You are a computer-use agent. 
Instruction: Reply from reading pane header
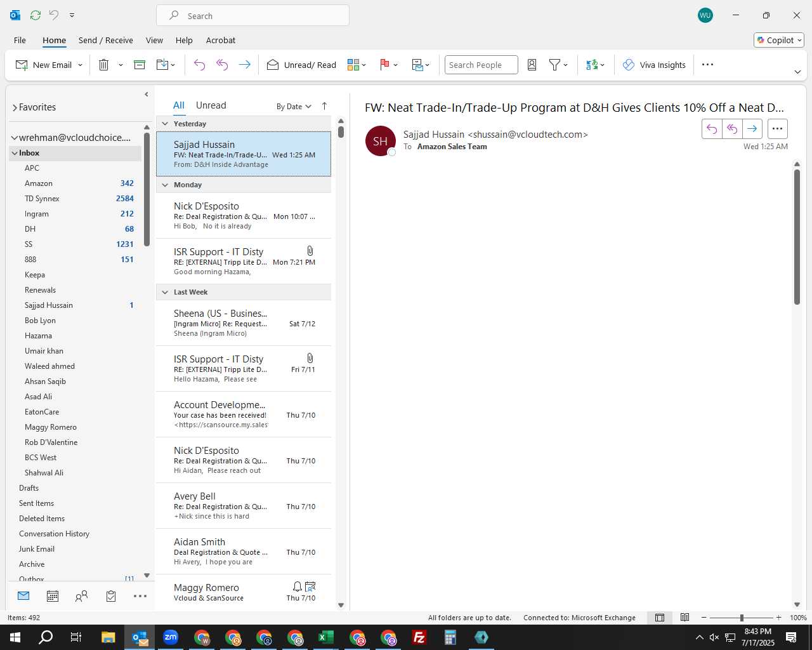point(712,129)
